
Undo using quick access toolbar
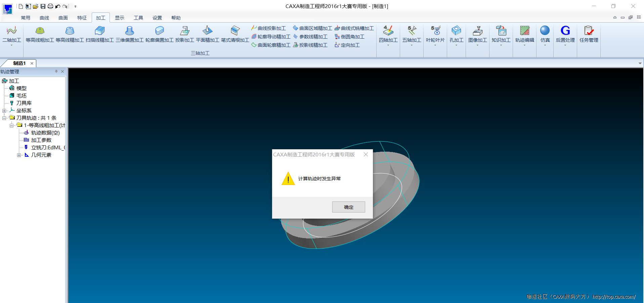tap(58, 6)
